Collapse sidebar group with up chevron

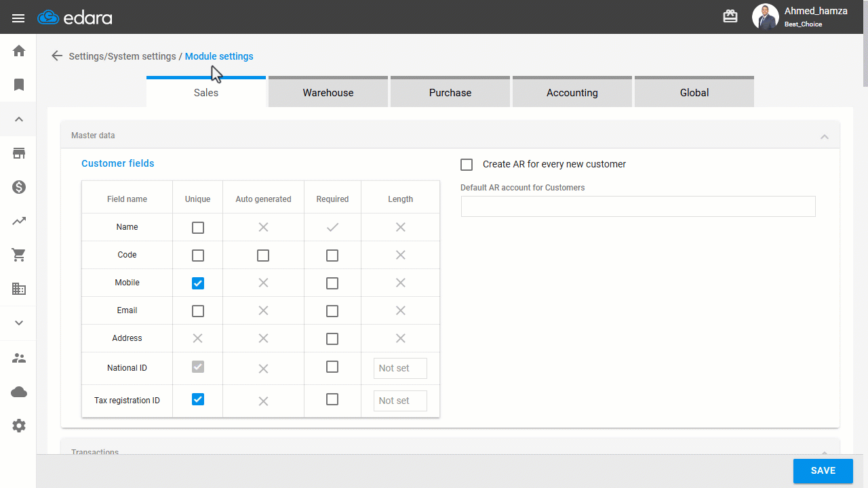19,119
